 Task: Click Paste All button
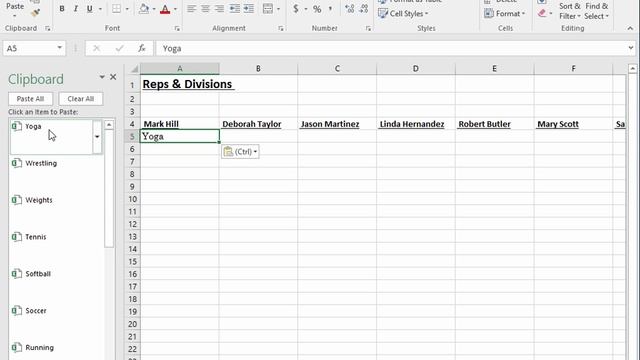point(30,99)
